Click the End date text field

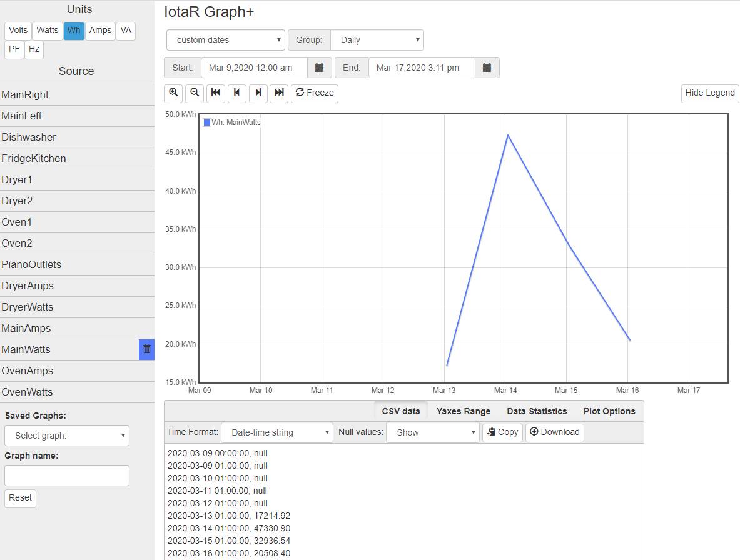pyautogui.click(x=422, y=68)
